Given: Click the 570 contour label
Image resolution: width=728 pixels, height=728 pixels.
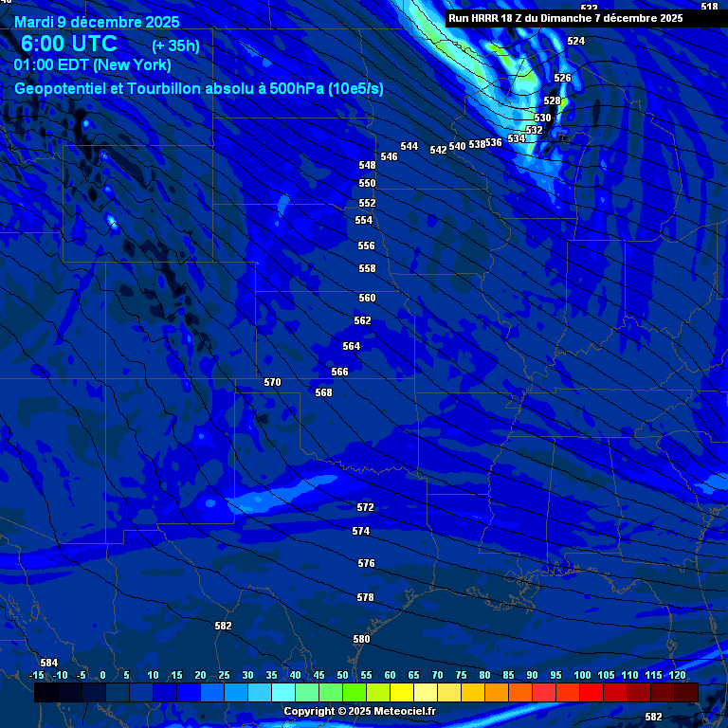Looking at the screenshot, I should 272,382.
